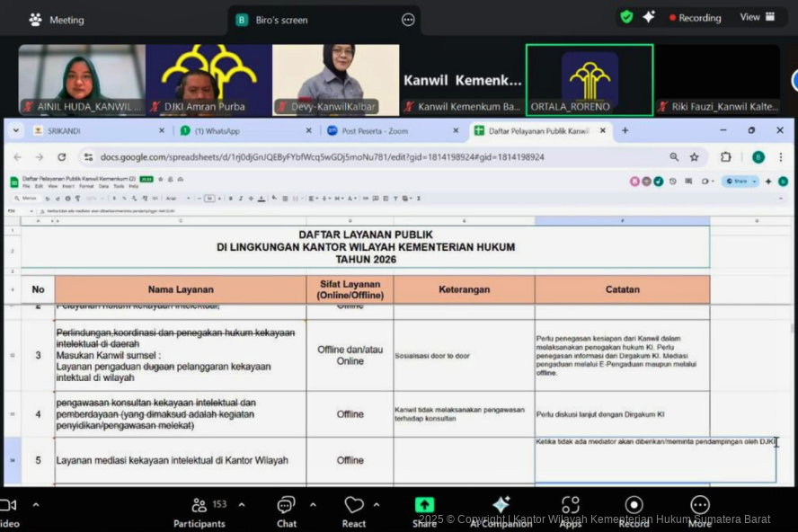Click the Record button in toolbar
798x532 pixels.
click(x=634, y=505)
